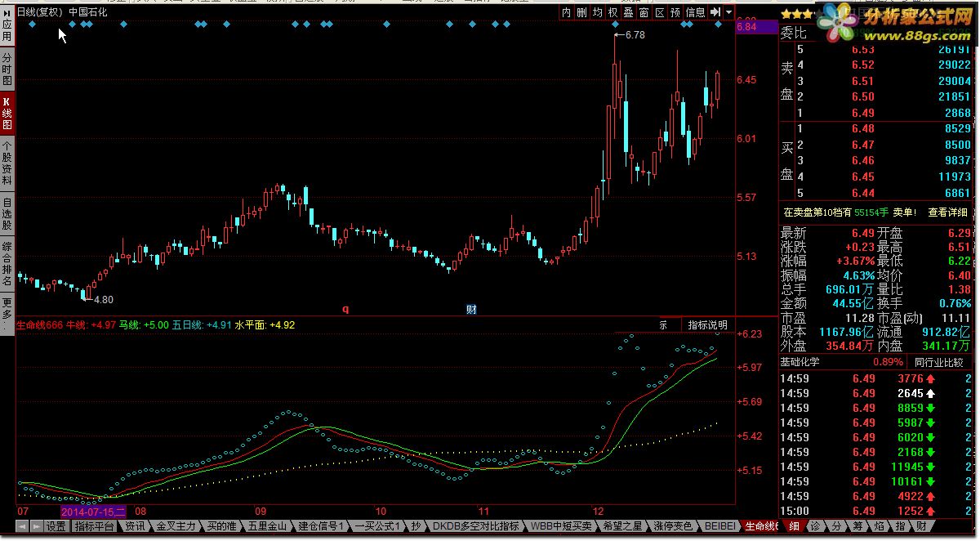
Task: Open 综合排名 sidebar tab
Action: [x=7, y=264]
